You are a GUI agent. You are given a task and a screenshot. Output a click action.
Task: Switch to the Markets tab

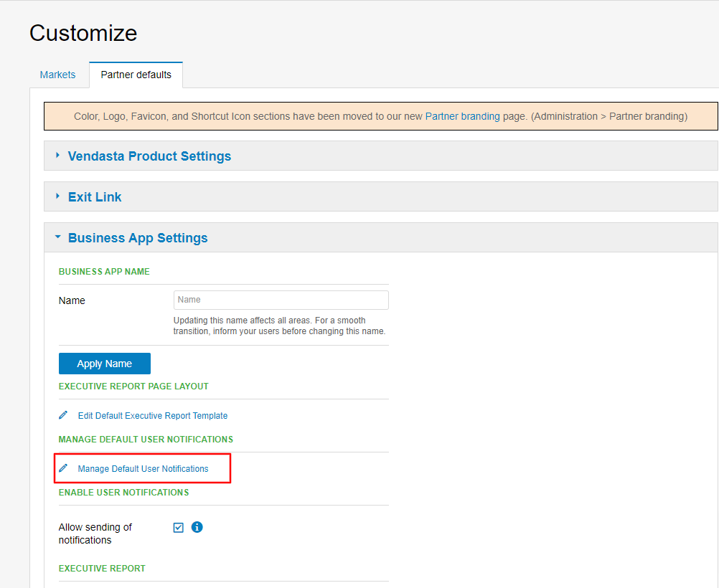tap(57, 75)
